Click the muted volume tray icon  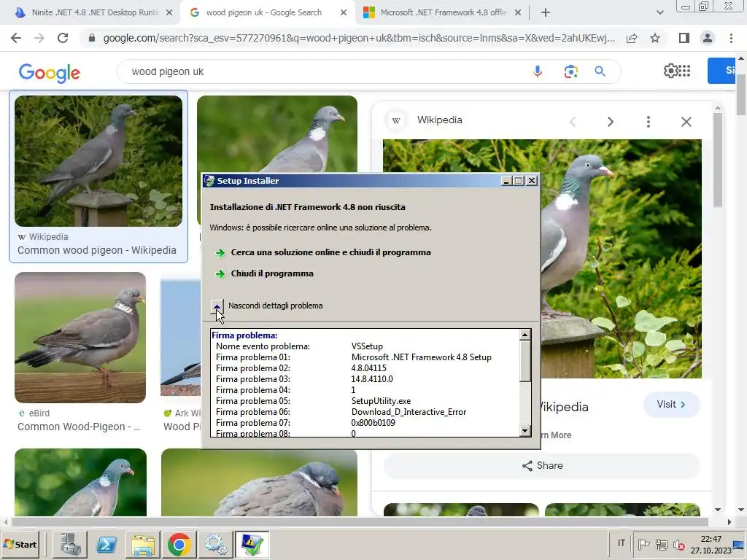[679, 544]
